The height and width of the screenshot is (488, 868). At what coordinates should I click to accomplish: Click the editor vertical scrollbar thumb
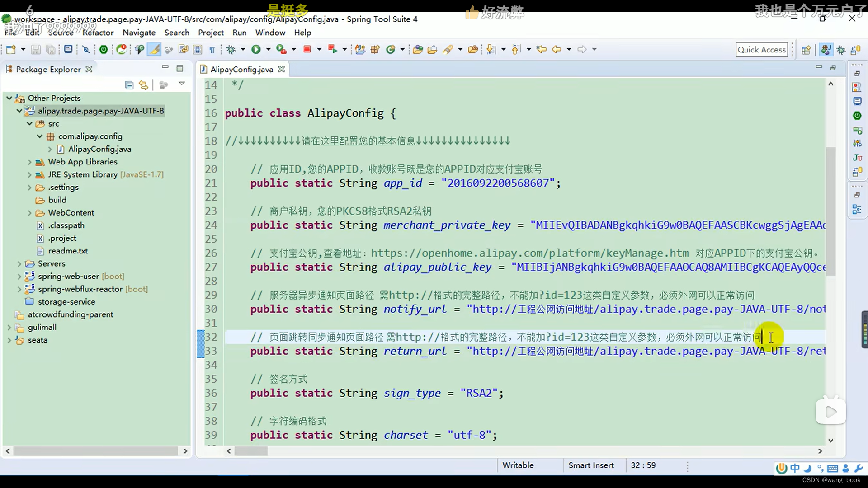point(831,211)
